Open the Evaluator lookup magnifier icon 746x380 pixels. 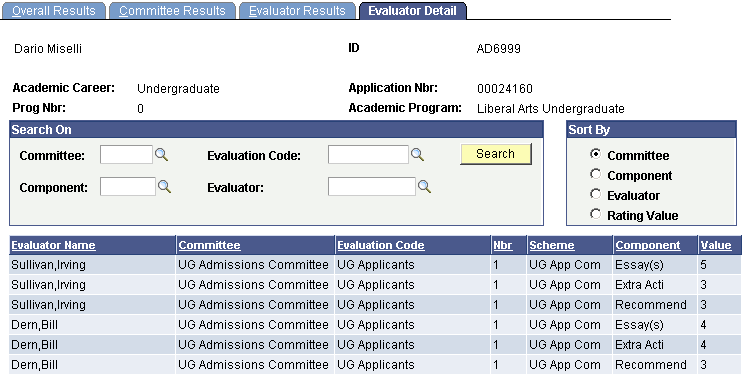click(x=424, y=186)
